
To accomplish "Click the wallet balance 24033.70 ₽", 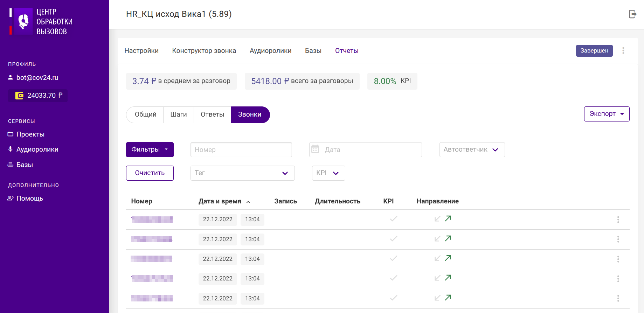I will 38,96.
